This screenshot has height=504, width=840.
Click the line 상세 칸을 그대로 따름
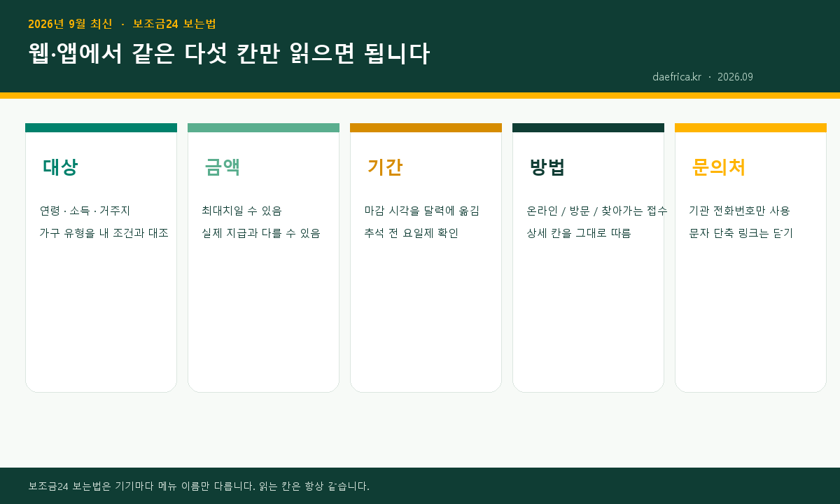coord(579,233)
